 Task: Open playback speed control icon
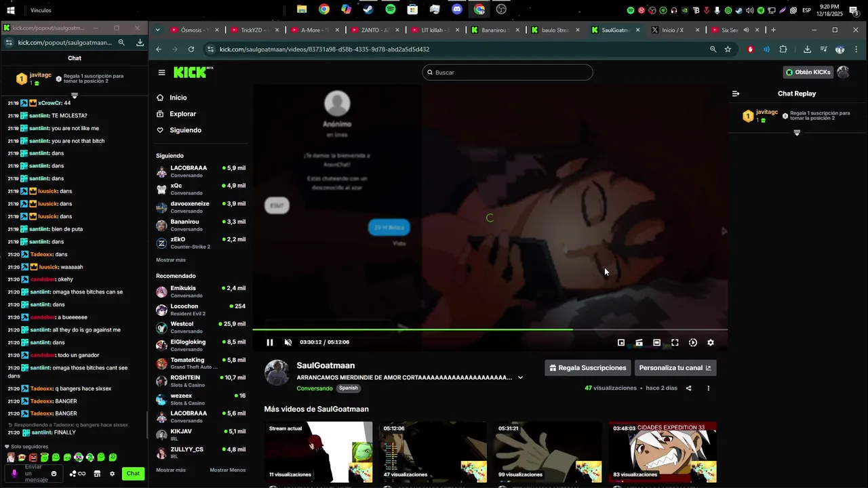click(693, 342)
